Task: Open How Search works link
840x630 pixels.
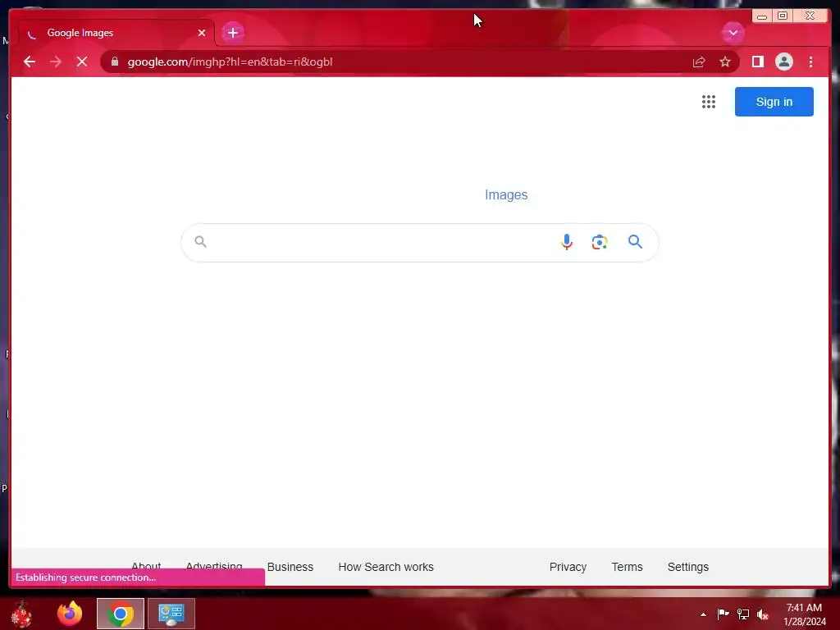Action: pos(386,567)
